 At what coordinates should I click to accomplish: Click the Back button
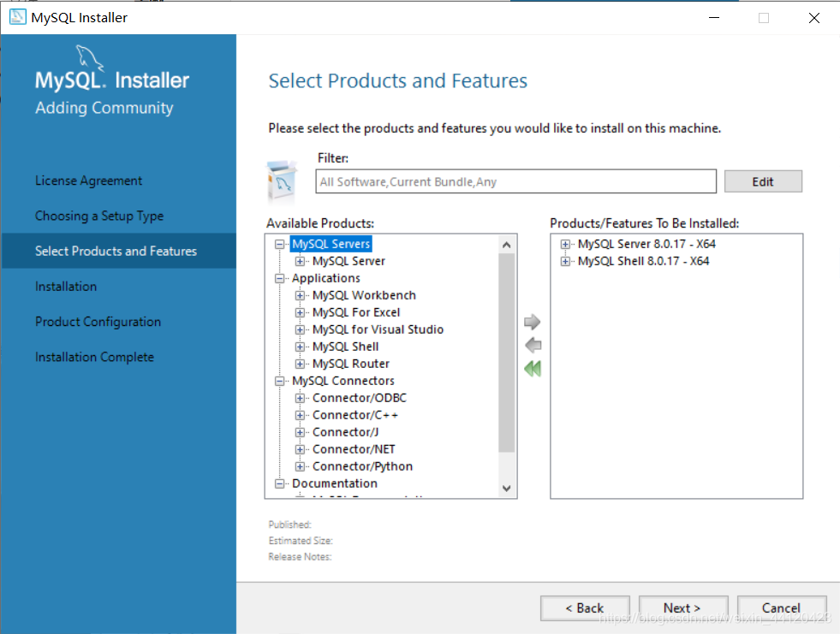click(585, 608)
